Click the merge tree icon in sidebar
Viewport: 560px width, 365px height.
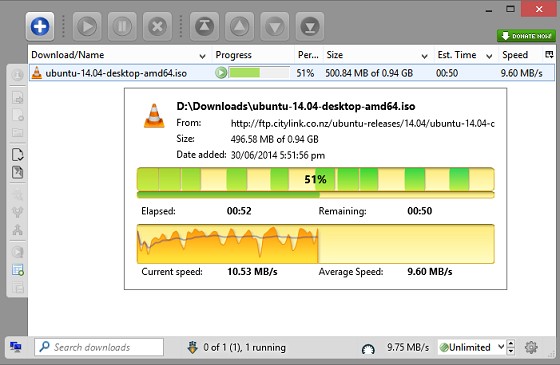pyautogui.click(x=18, y=230)
